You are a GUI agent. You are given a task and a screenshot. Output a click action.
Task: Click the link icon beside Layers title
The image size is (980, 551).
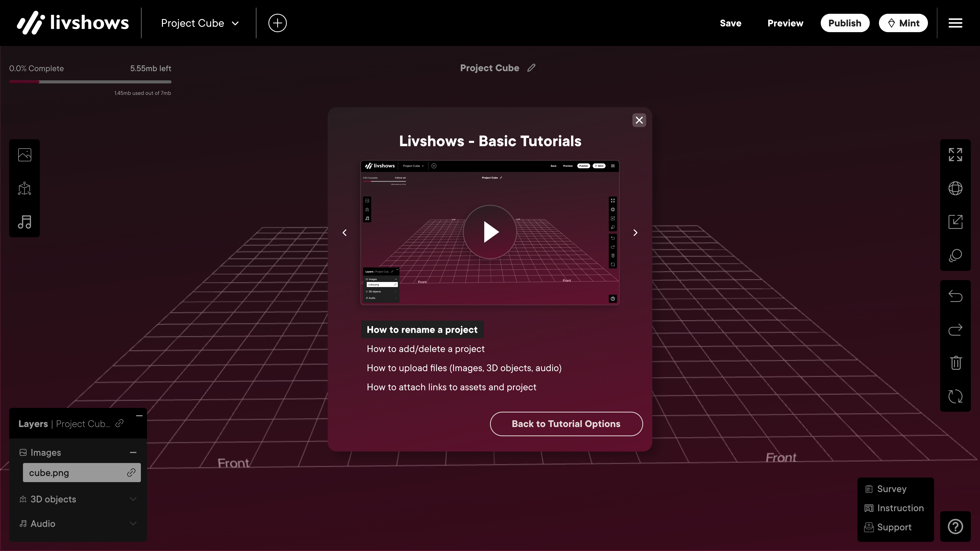(119, 424)
